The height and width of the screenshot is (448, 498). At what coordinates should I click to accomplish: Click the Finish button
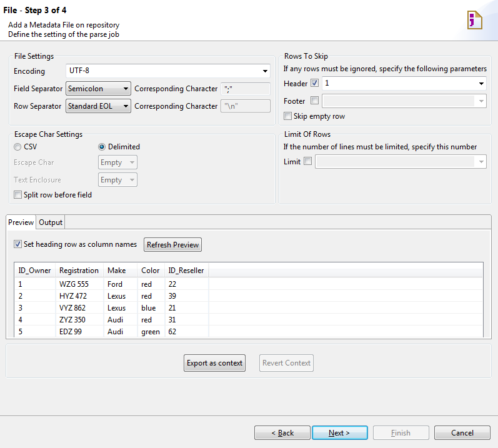click(x=401, y=433)
